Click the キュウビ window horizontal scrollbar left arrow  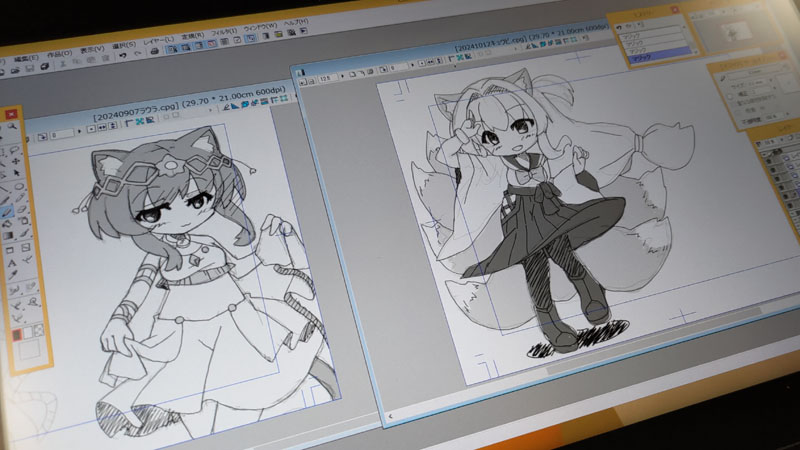pyautogui.click(x=390, y=416)
